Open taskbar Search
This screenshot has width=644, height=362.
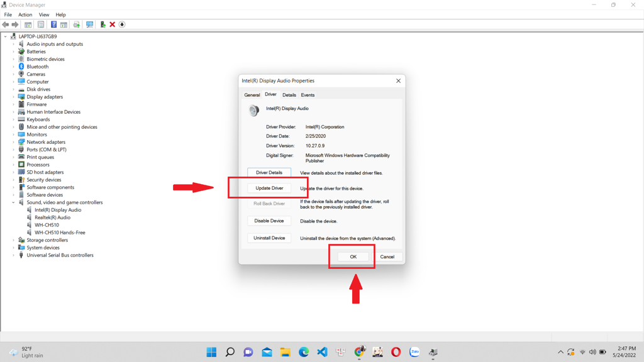(230, 352)
